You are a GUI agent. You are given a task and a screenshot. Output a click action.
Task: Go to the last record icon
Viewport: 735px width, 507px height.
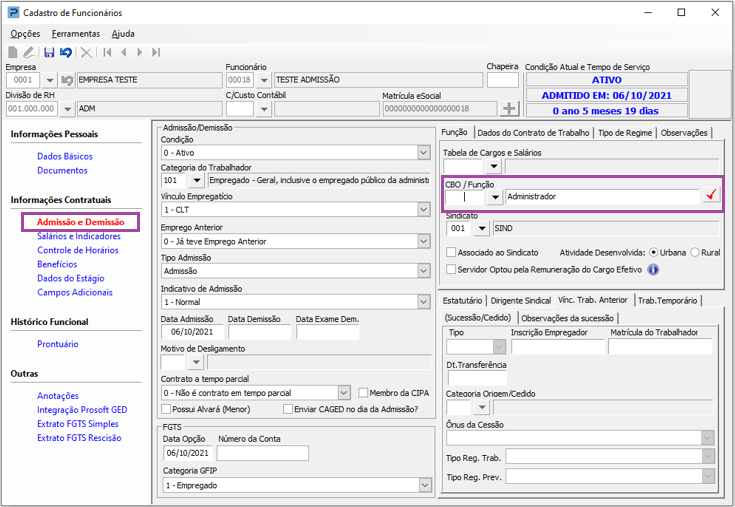point(156,52)
